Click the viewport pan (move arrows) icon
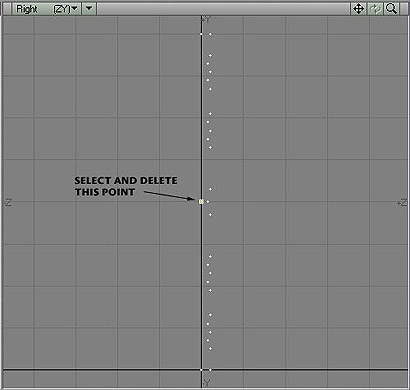The width and height of the screenshot is (410, 390). [358, 8]
